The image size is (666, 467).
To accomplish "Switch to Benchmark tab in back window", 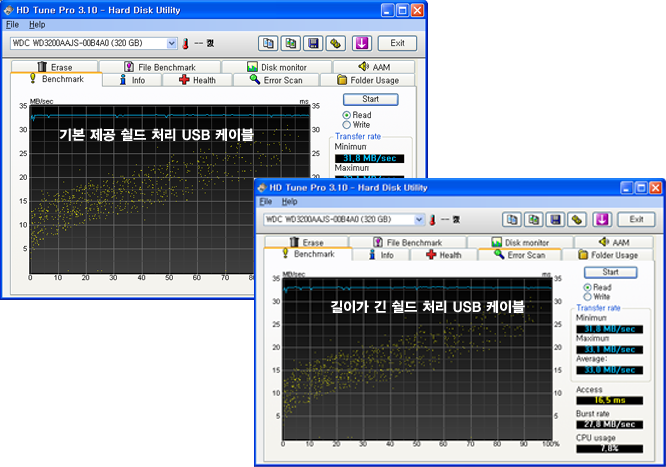I will (56, 79).
